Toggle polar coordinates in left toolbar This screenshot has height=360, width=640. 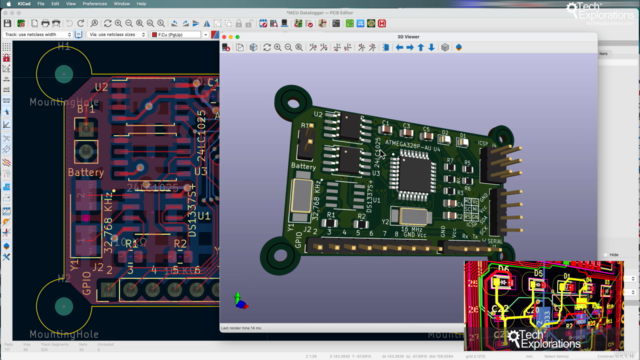point(7,69)
